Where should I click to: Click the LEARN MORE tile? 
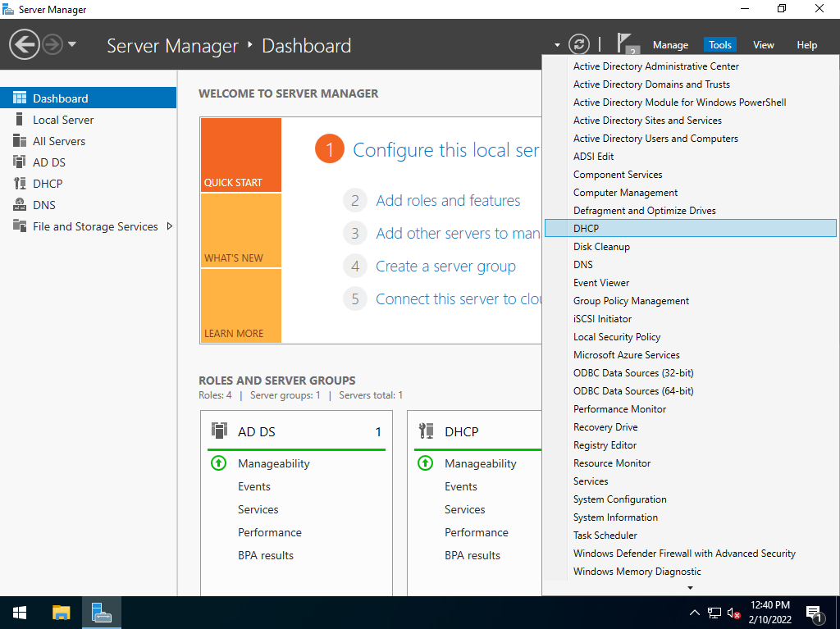point(240,305)
